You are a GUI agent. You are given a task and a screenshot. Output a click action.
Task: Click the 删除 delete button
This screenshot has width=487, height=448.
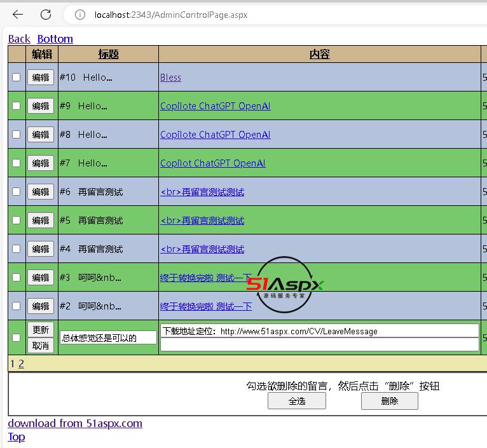(x=389, y=401)
